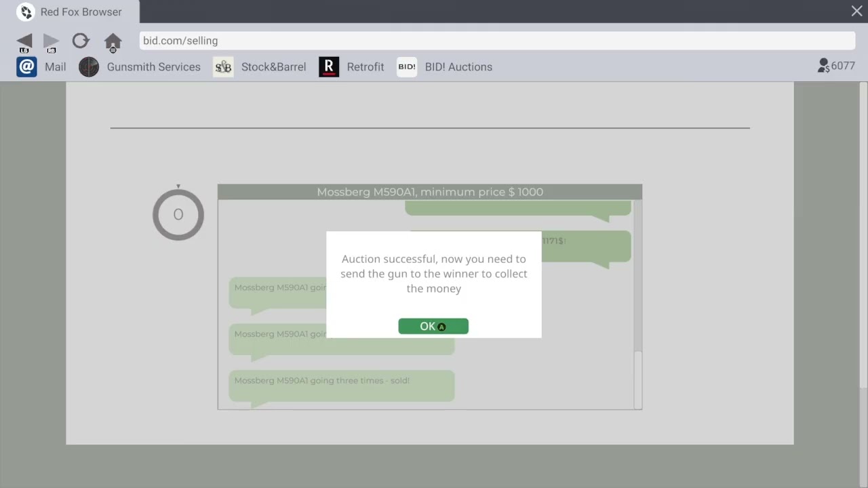This screenshot has width=868, height=488.
Task: Go forward with the browser forward arrow
Action: pyautogui.click(x=51, y=42)
